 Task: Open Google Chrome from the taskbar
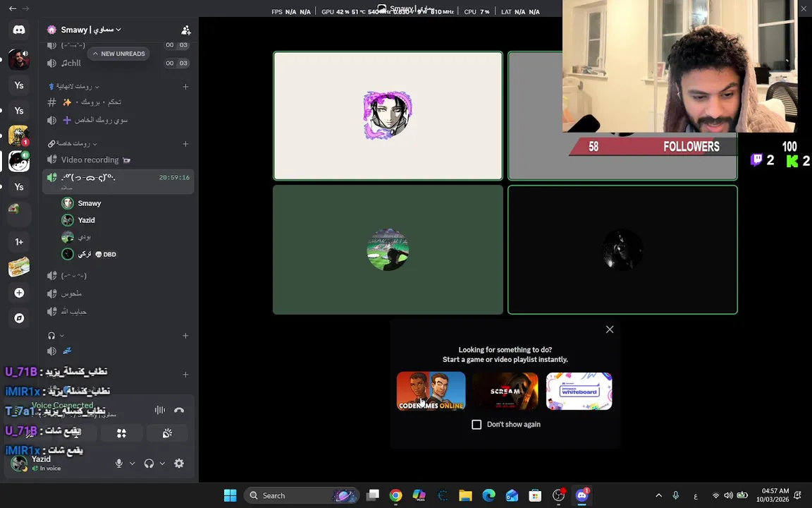pyautogui.click(x=395, y=495)
